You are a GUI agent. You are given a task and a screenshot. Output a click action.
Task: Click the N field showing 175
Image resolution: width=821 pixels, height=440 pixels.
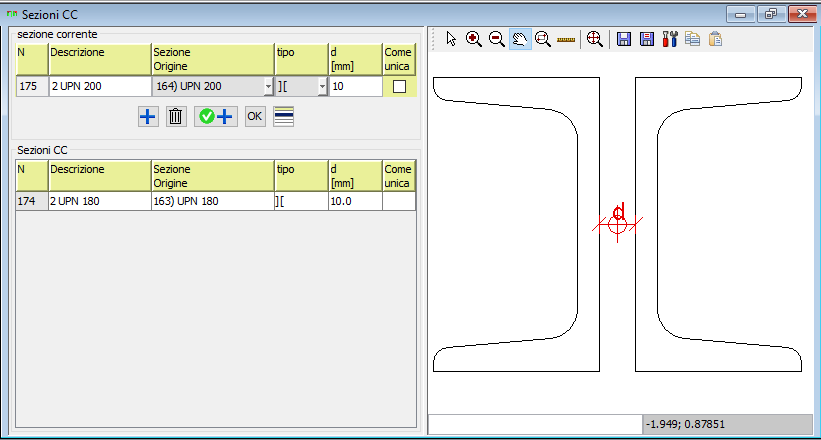pyautogui.click(x=32, y=86)
